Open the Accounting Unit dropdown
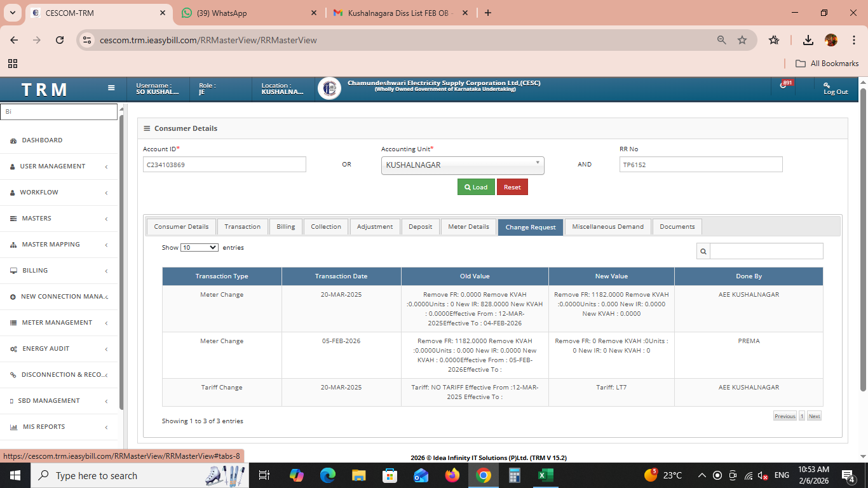This screenshot has width=868, height=488. pos(463,165)
